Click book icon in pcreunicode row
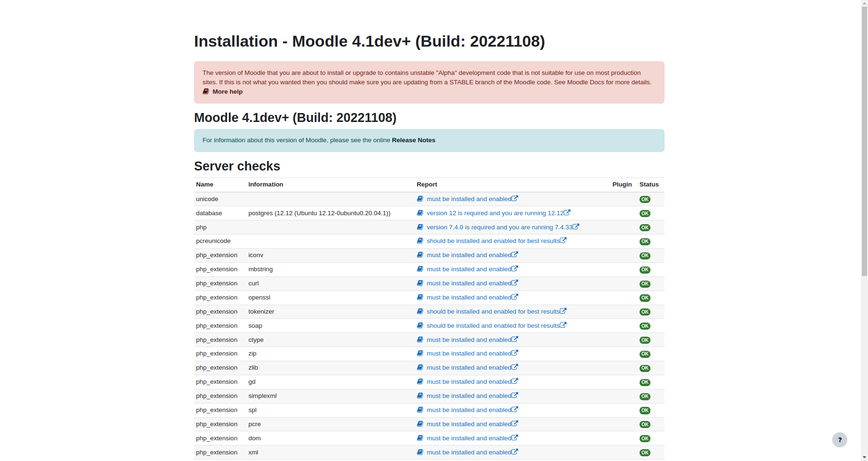 click(x=420, y=241)
